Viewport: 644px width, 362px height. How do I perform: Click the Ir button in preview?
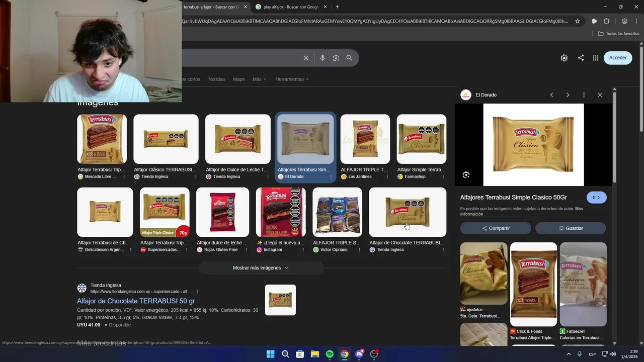click(x=596, y=198)
